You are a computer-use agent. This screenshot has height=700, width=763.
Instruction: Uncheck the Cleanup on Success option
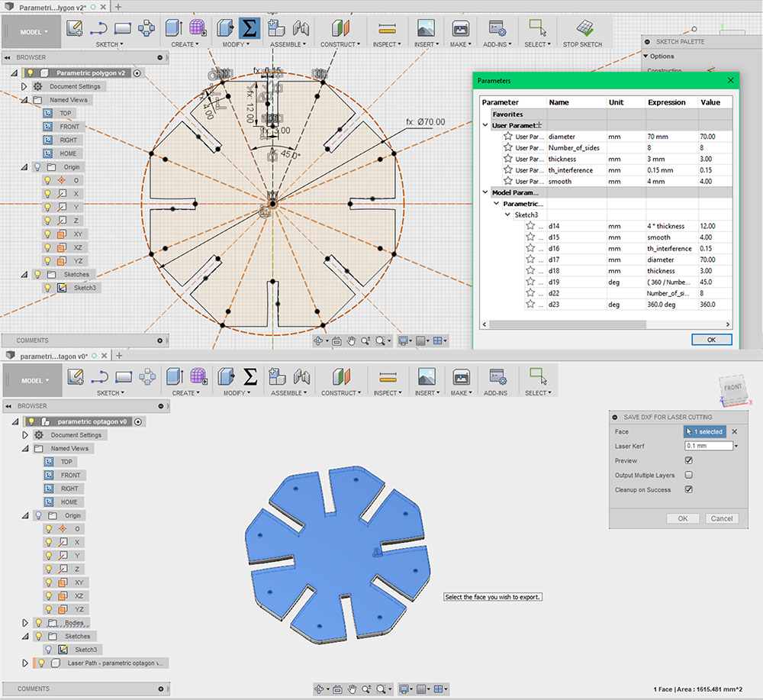(689, 489)
